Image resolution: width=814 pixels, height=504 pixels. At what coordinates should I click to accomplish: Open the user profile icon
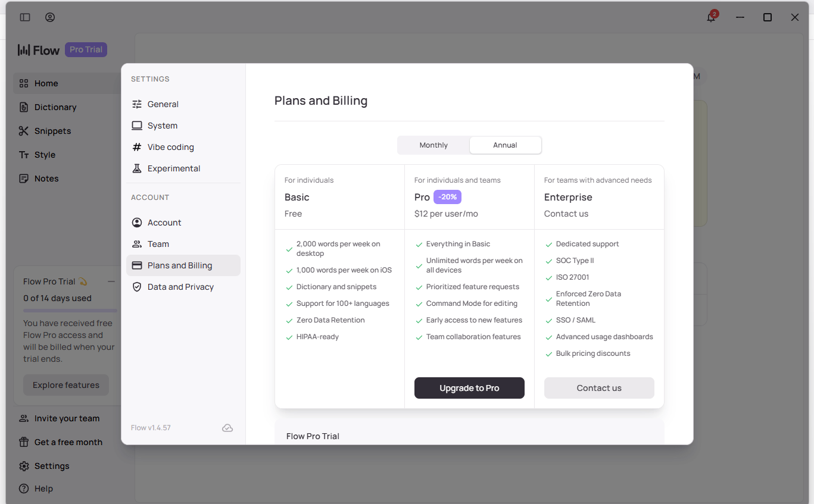(50, 17)
